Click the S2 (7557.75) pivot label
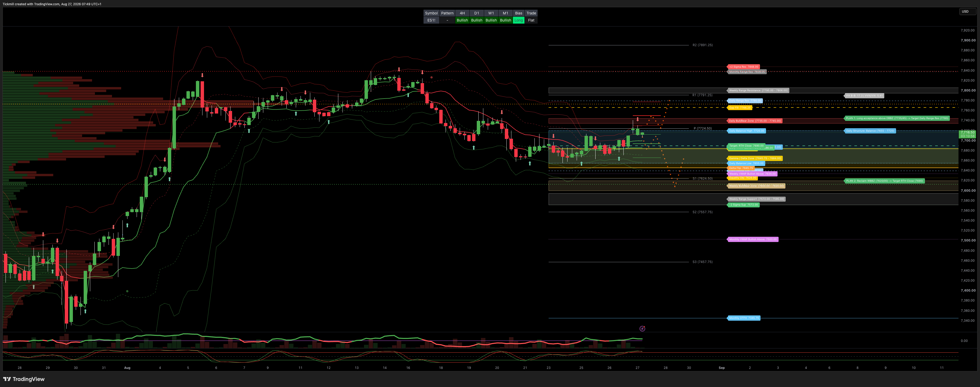The height and width of the screenshot is (387, 980). (x=702, y=212)
